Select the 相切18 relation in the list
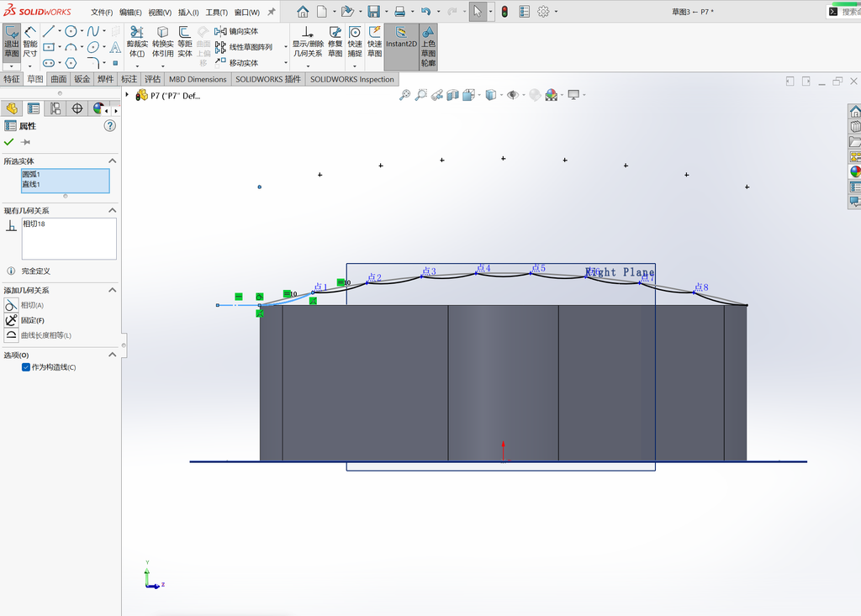861x616 pixels. tap(34, 224)
